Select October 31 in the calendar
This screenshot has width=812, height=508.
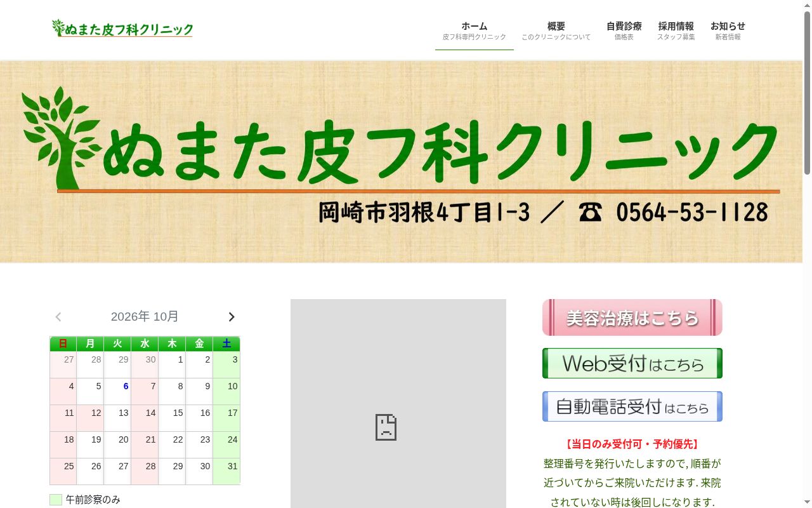[x=226, y=472]
